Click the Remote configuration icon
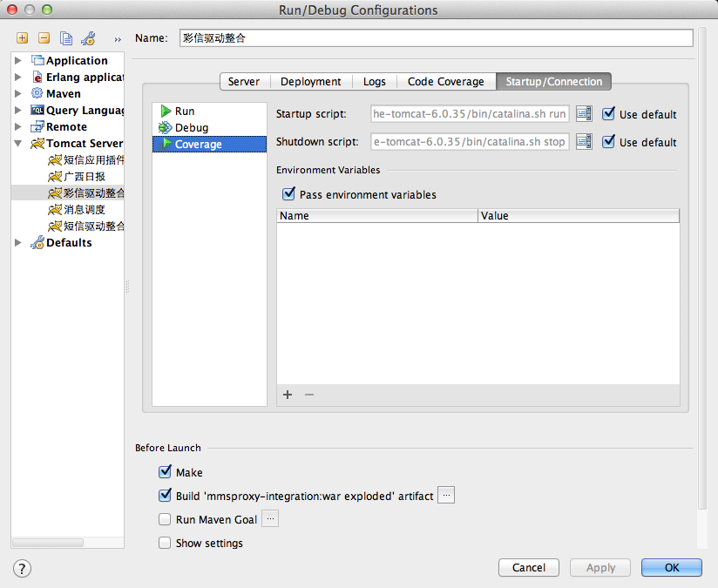 click(x=37, y=127)
